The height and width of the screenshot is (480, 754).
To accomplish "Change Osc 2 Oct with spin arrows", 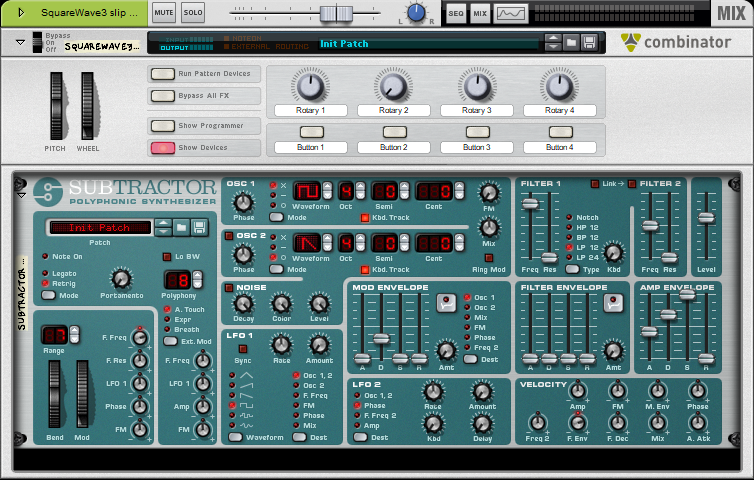I will [x=360, y=243].
